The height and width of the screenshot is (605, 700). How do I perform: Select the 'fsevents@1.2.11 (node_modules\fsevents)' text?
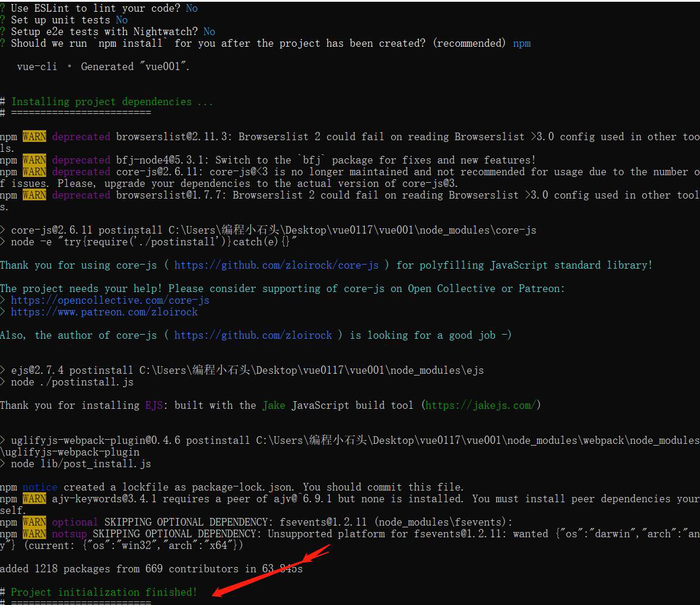coord(395,522)
